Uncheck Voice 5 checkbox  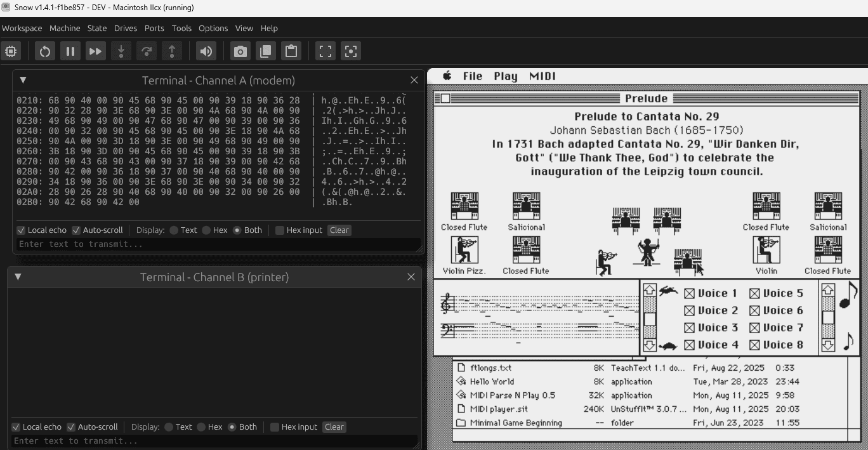pyautogui.click(x=754, y=293)
